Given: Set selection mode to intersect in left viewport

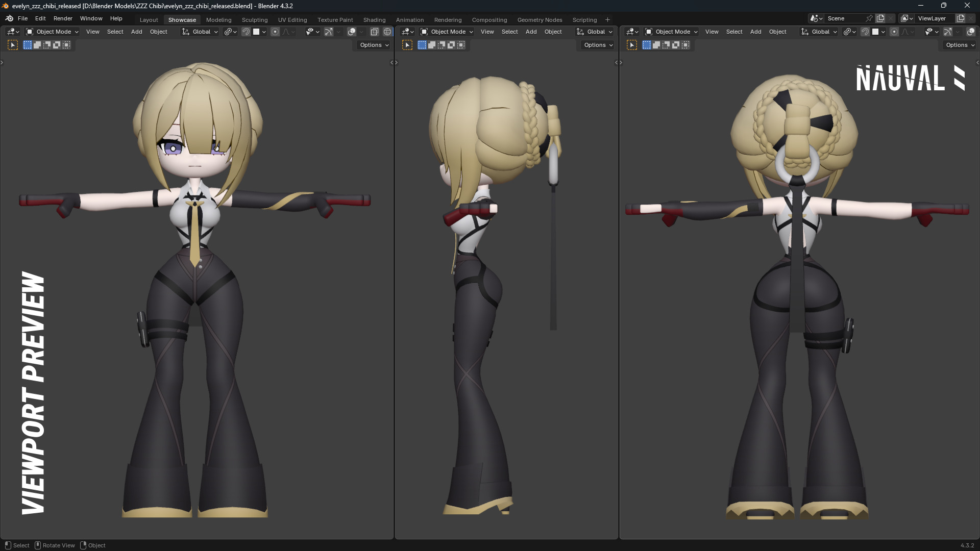Looking at the screenshot, I should tap(66, 45).
